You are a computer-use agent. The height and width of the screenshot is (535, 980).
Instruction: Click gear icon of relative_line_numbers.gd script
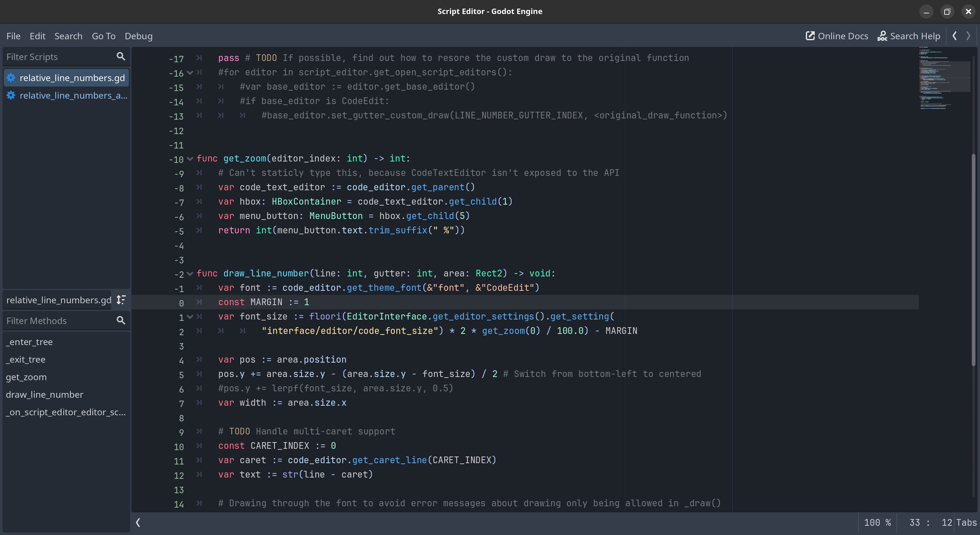click(x=11, y=78)
